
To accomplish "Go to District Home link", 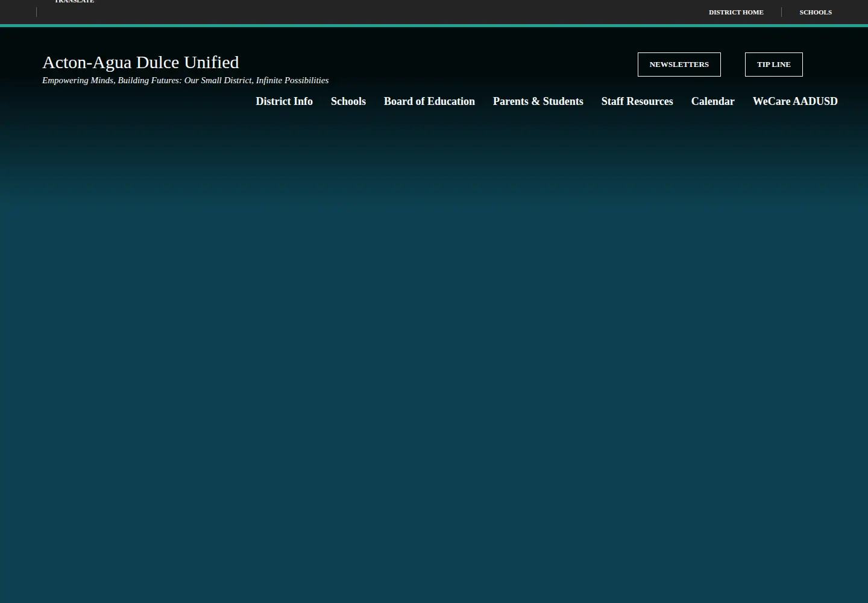I will (x=736, y=12).
